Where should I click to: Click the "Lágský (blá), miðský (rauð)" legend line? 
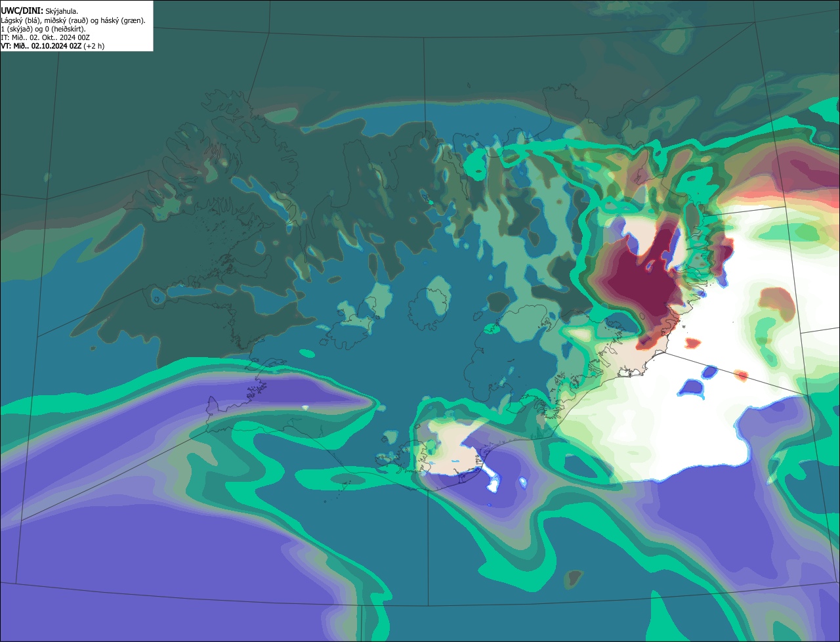coord(73,20)
